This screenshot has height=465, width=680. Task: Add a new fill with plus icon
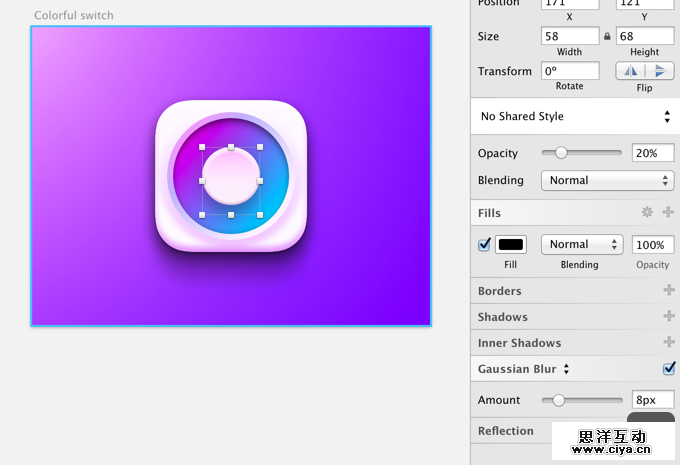[x=668, y=213]
